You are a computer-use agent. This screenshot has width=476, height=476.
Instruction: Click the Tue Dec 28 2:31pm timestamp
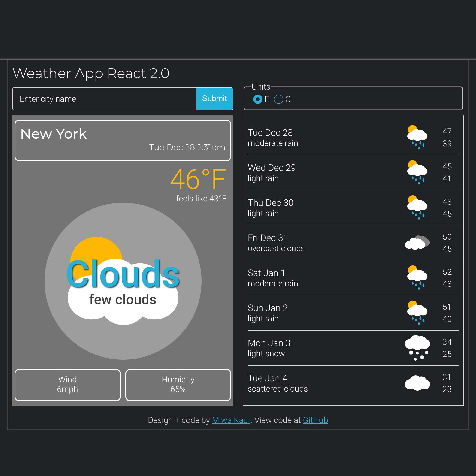point(187,147)
